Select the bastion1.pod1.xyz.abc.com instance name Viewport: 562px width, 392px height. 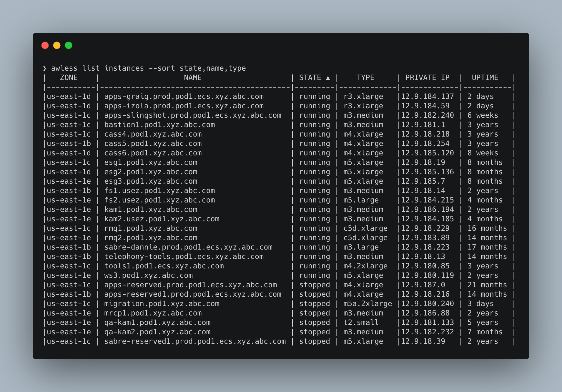click(159, 125)
